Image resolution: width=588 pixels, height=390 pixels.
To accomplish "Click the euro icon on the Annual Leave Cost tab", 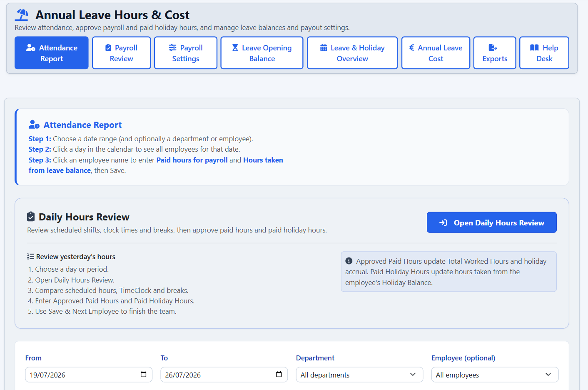I will click(x=411, y=47).
